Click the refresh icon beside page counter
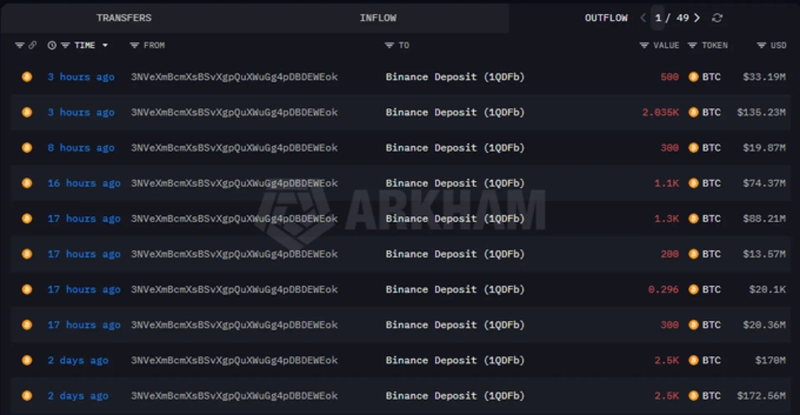800x415 pixels. pos(717,18)
